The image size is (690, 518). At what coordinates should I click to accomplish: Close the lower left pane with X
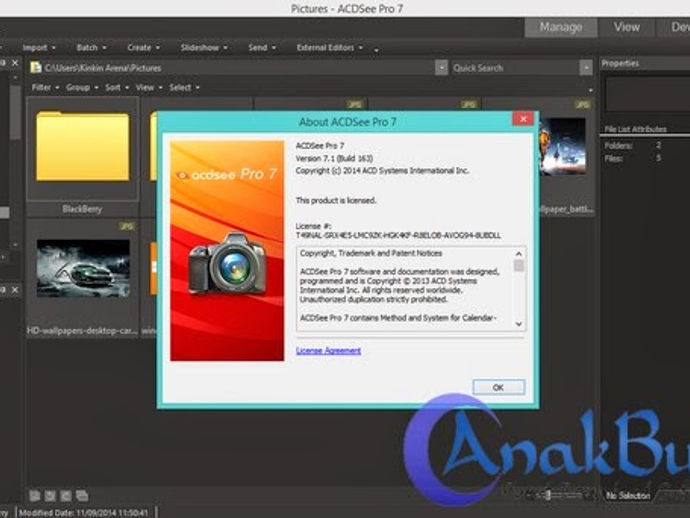point(15,290)
